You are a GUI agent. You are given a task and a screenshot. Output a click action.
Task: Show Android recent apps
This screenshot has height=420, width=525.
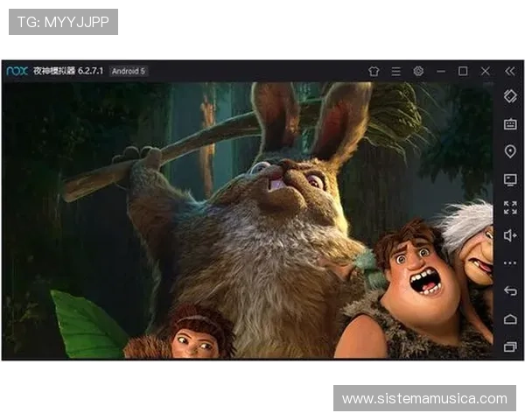tap(510, 346)
